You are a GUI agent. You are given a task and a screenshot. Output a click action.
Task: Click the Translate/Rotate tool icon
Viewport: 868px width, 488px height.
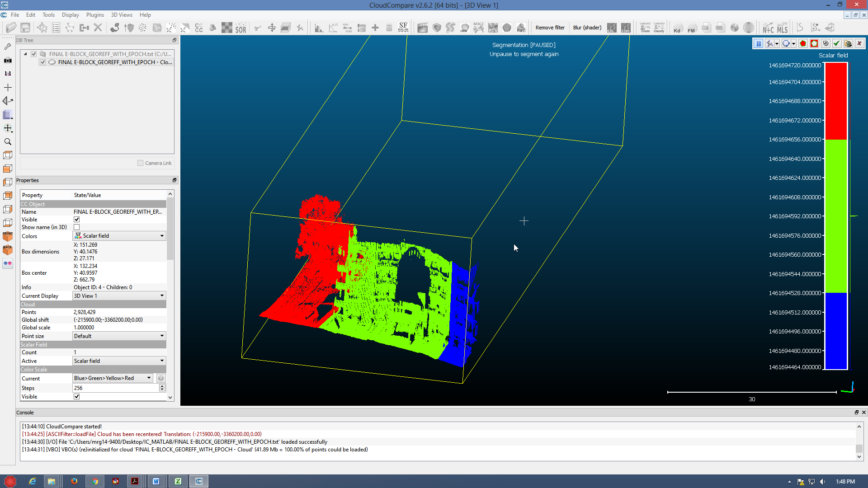coord(272,28)
